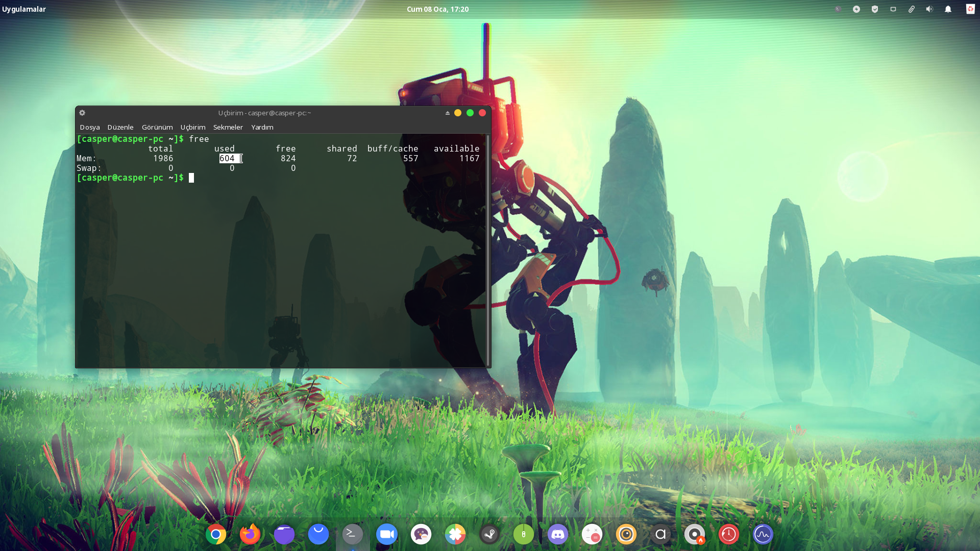Open the system monitor dock icon
This screenshot has width=980, height=551.
[x=763, y=534]
